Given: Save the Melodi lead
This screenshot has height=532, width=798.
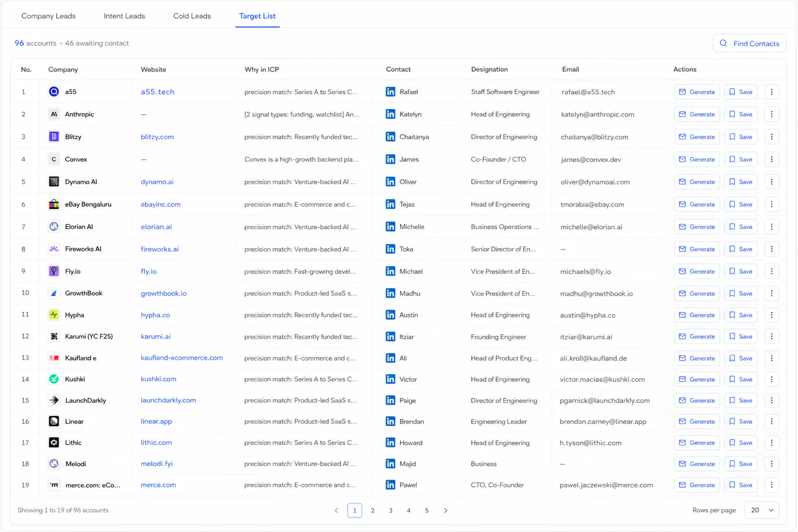Looking at the screenshot, I should [740, 464].
